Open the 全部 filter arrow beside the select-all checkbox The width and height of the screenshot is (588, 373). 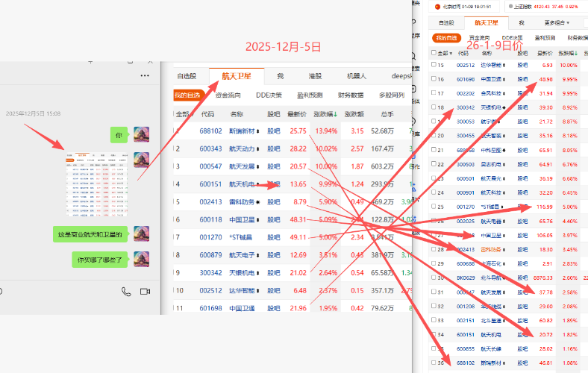pos(451,54)
